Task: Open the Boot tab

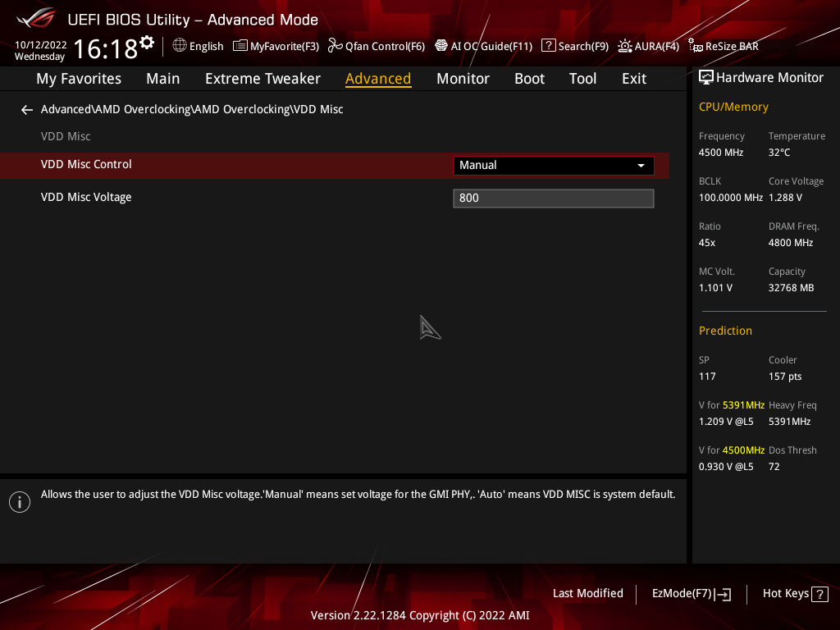Action: pos(529,78)
